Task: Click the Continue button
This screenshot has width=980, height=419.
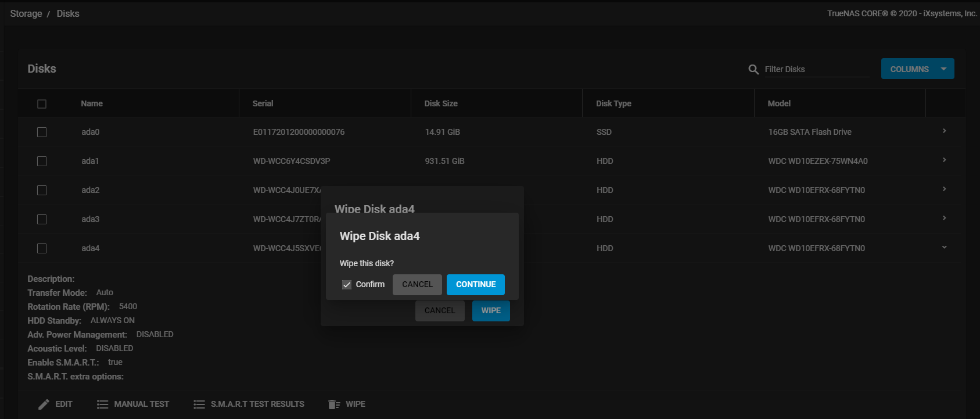Action: pos(476,285)
